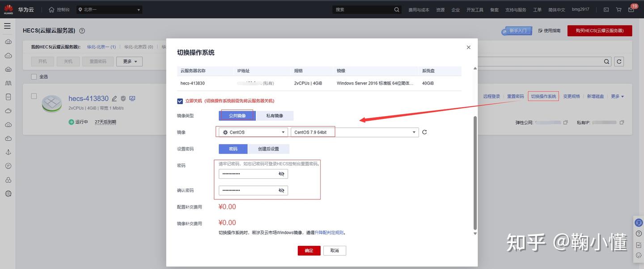Click the dialog vertical scrollbar thumb

475,172
